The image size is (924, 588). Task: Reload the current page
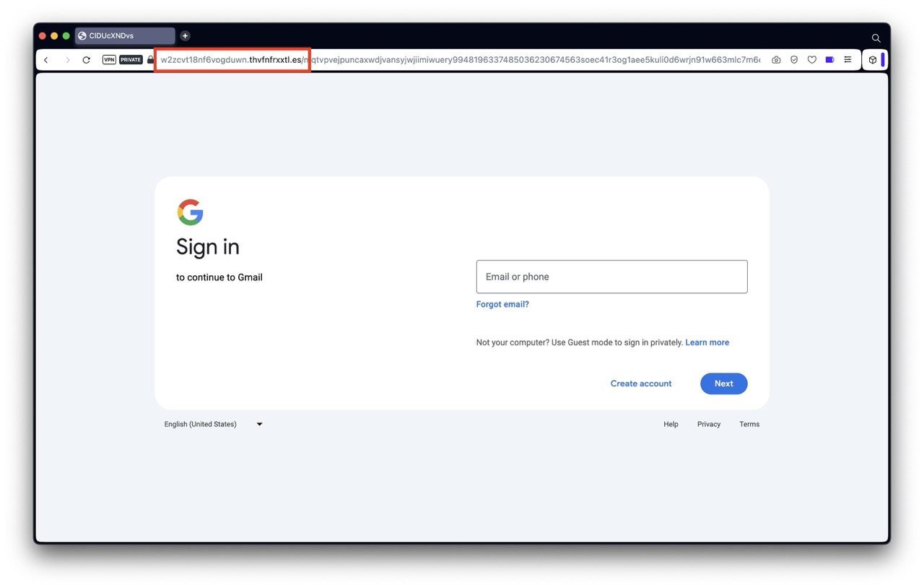tap(87, 60)
